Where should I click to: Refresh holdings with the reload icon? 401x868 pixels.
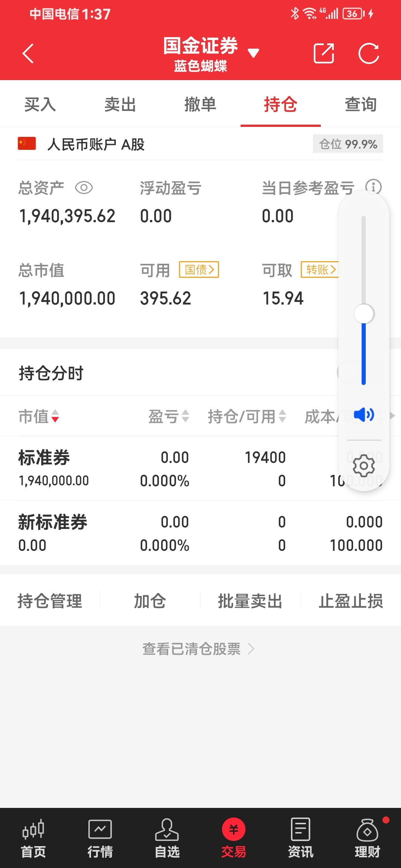369,53
